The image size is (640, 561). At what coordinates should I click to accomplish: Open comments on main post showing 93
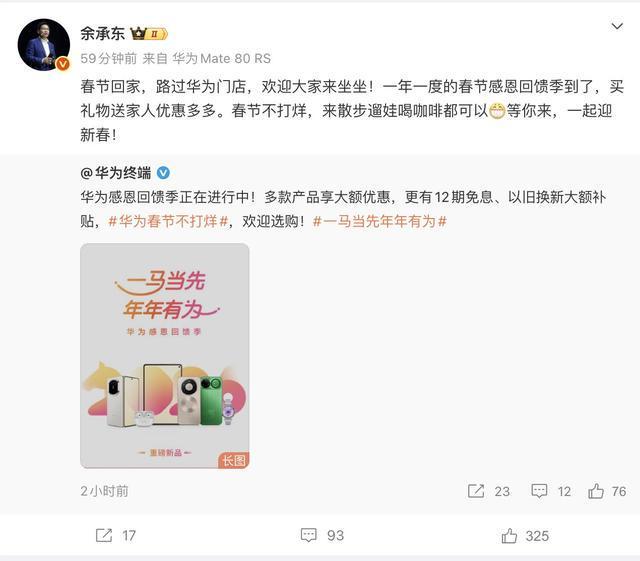click(309, 535)
